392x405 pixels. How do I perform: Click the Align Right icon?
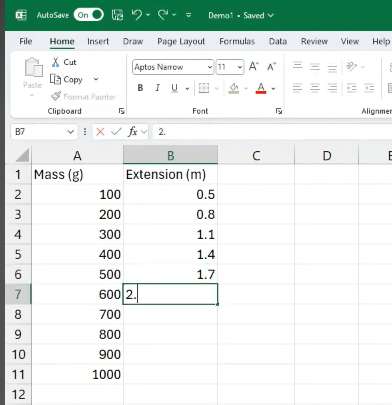(x=332, y=88)
